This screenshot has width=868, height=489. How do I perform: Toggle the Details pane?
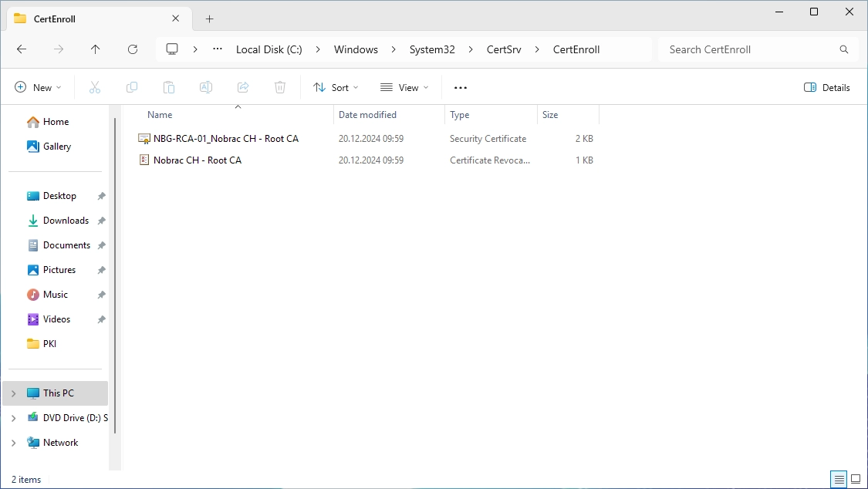pos(826,87)
